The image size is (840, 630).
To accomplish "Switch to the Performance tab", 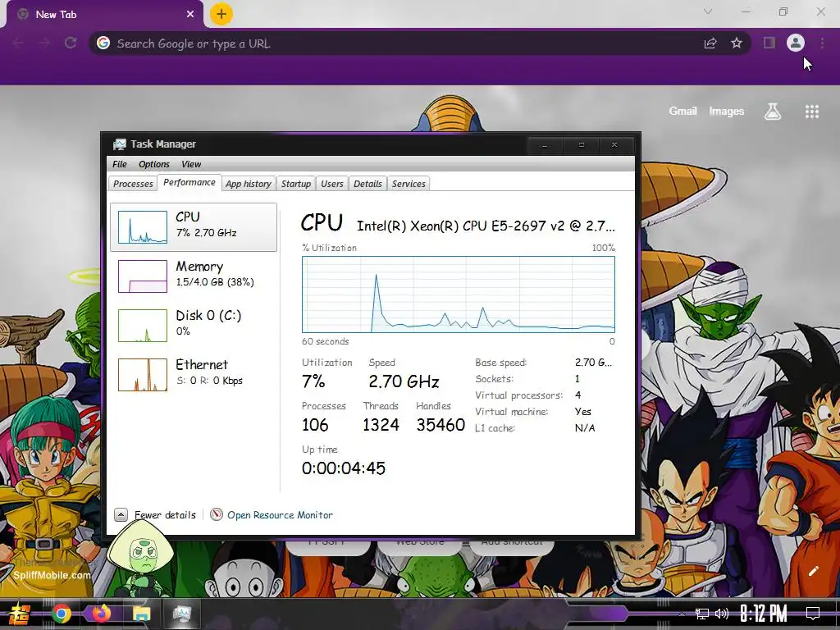I will click(x=189, y=182).
